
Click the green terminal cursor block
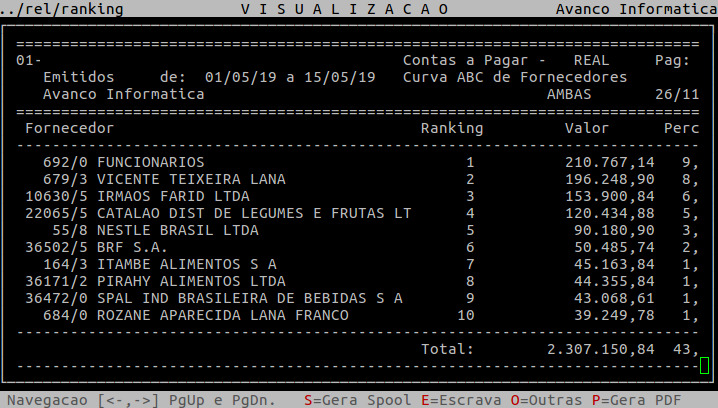(704, 366)
